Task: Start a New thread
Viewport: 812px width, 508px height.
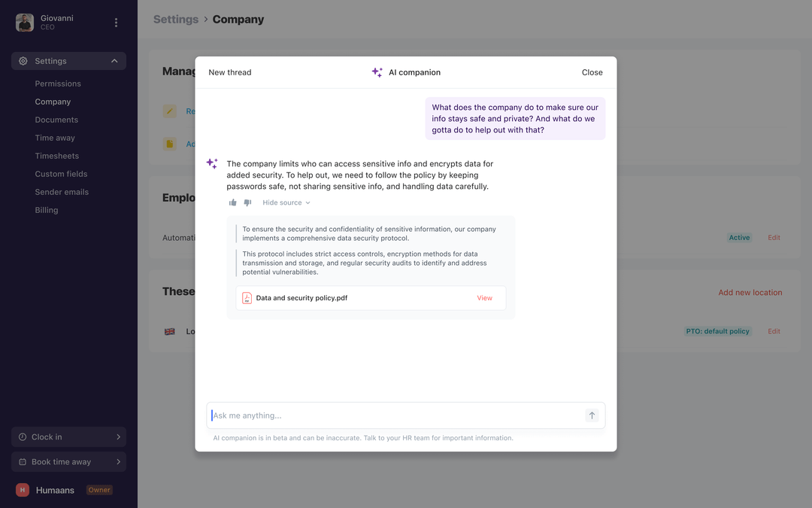Action: coord(230,72)
